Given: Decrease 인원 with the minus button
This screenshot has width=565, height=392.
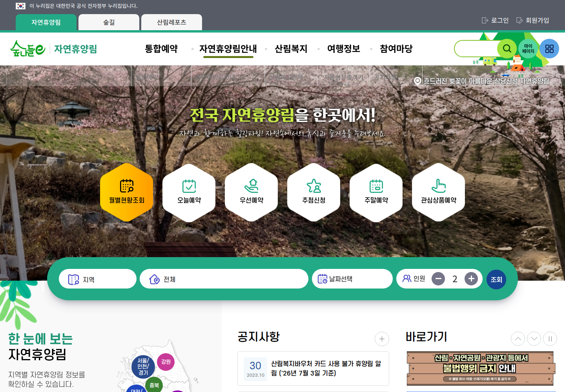Looking at the screenshot, I should (x=438, y=279).
